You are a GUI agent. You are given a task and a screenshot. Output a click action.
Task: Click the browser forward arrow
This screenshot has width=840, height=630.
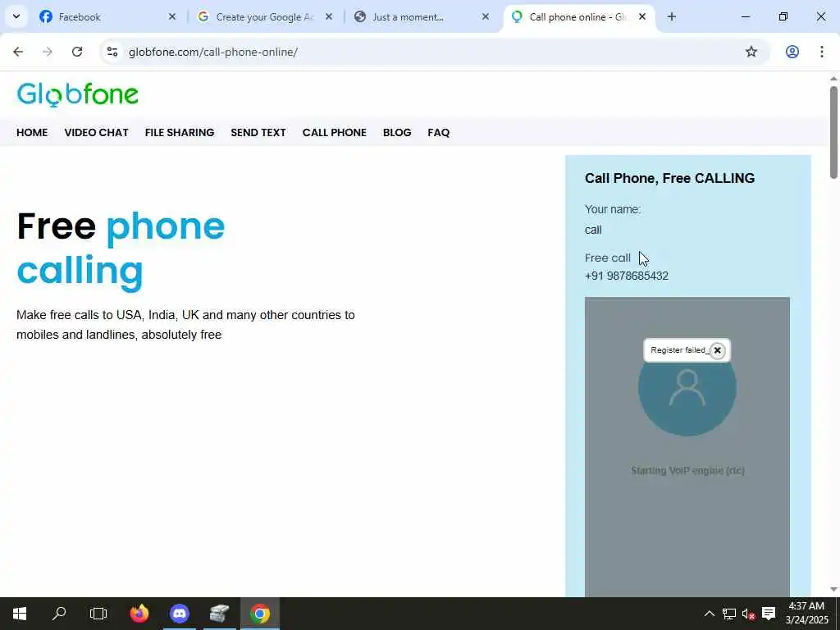[x=48, y=52]
